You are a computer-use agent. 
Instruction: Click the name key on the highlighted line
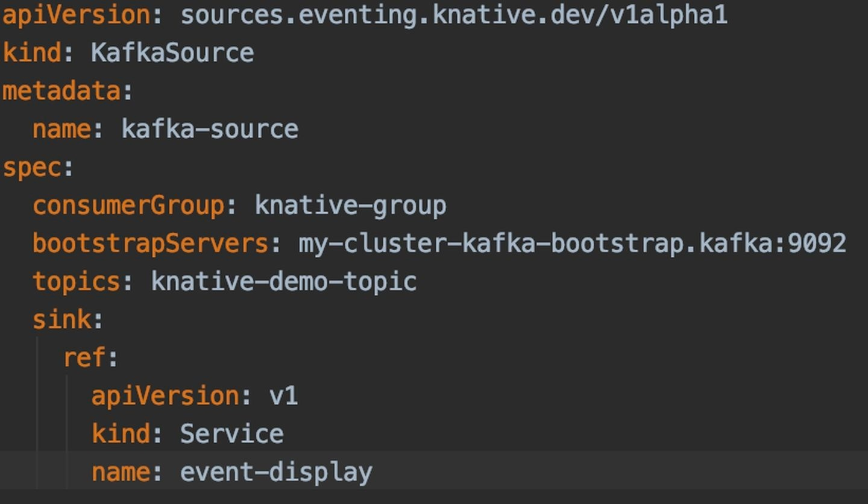click(x=120, y=473)
